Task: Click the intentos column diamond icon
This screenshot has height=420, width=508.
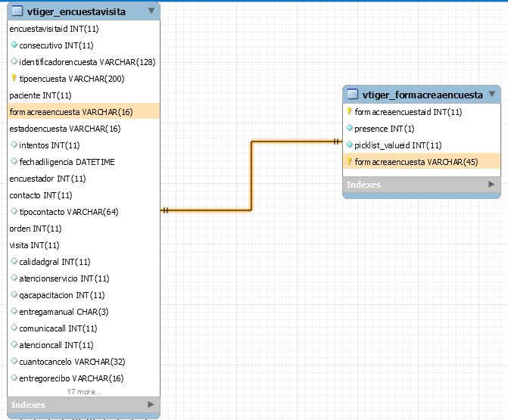Action: [x=14, y=145]
